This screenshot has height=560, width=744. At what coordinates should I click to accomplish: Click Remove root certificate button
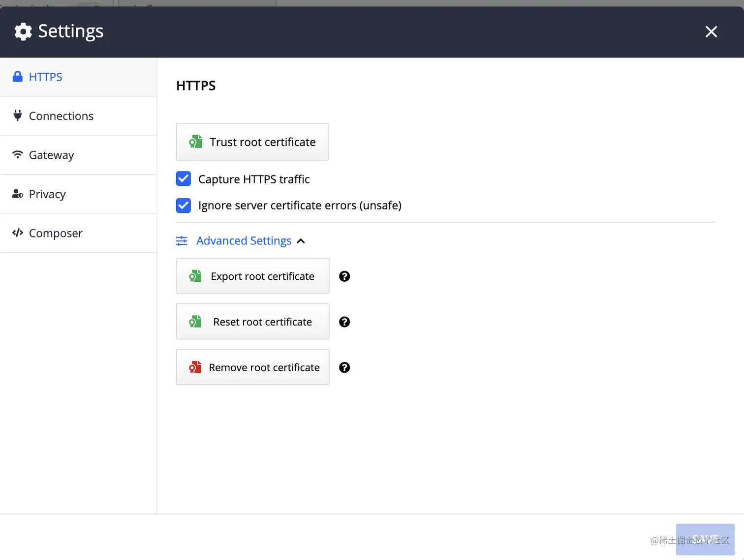pos(253,367)
